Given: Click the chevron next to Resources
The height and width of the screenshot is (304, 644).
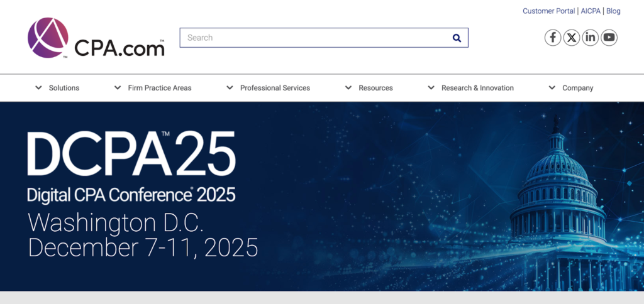Looking at the screenshot, I should pos(348,88).
